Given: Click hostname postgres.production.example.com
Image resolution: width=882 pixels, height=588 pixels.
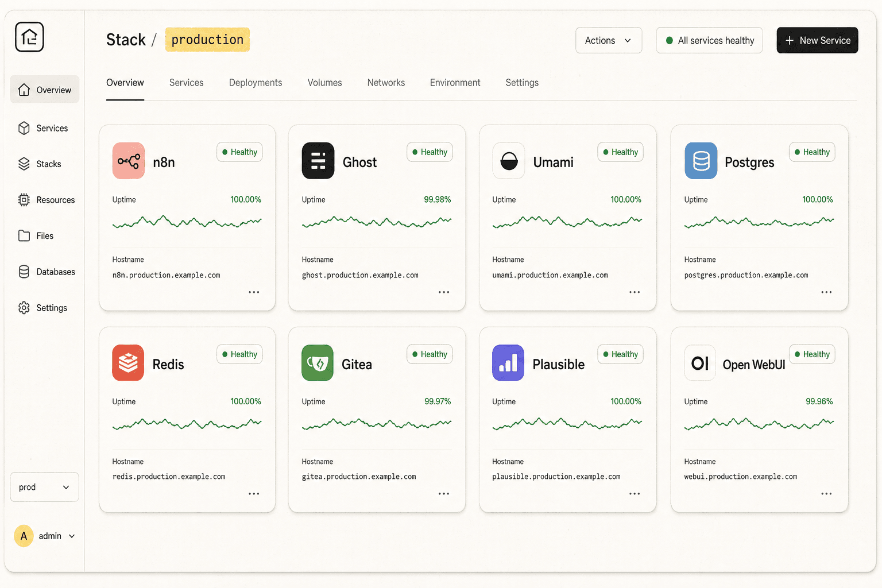Looking at the screenshot, I should [x=746, y=275].
